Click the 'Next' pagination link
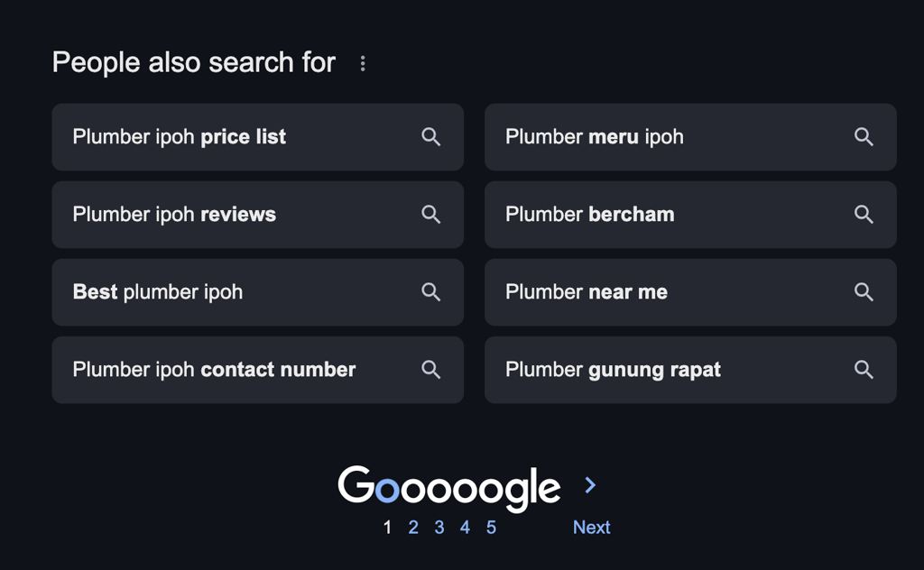This screenshot has height=570, width=924. tap(591, 528)
